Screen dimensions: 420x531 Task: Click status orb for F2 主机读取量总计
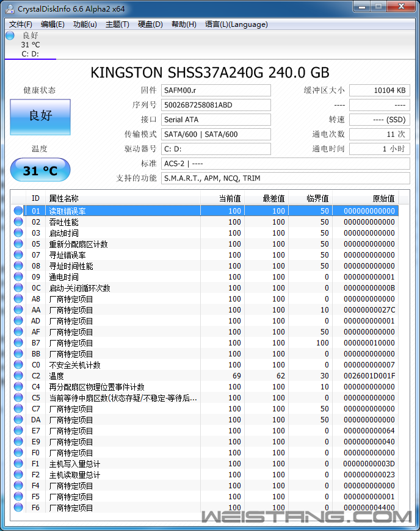[x=18, y=474]
